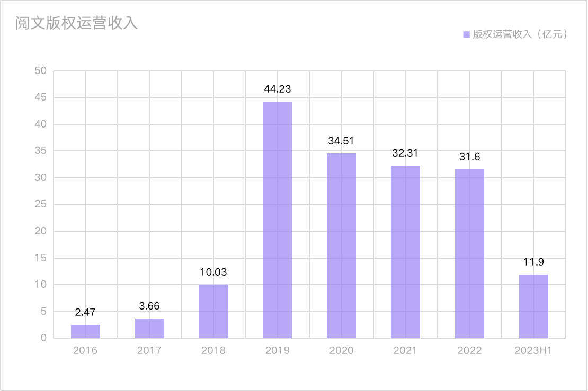Click the 31.6 data label

[469, 157]
